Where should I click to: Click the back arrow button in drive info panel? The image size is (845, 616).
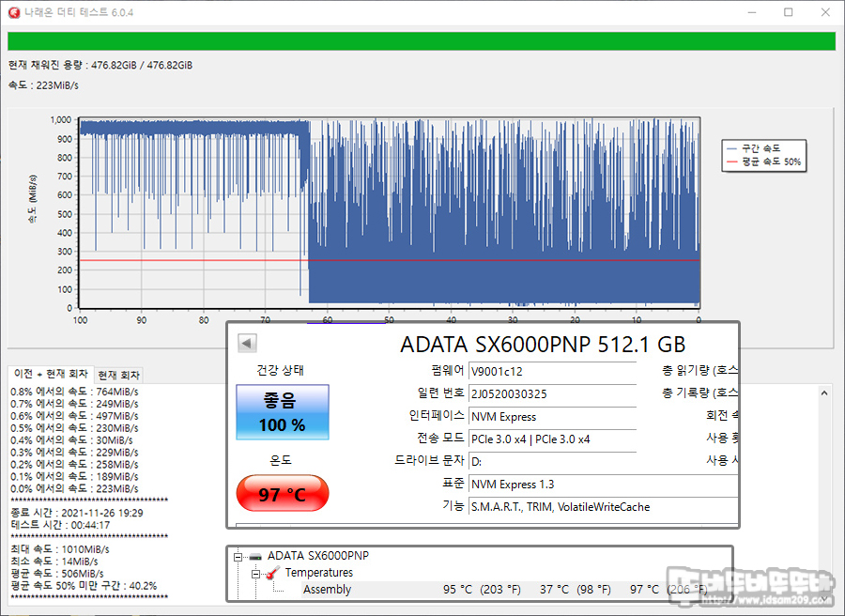[247, 343]
